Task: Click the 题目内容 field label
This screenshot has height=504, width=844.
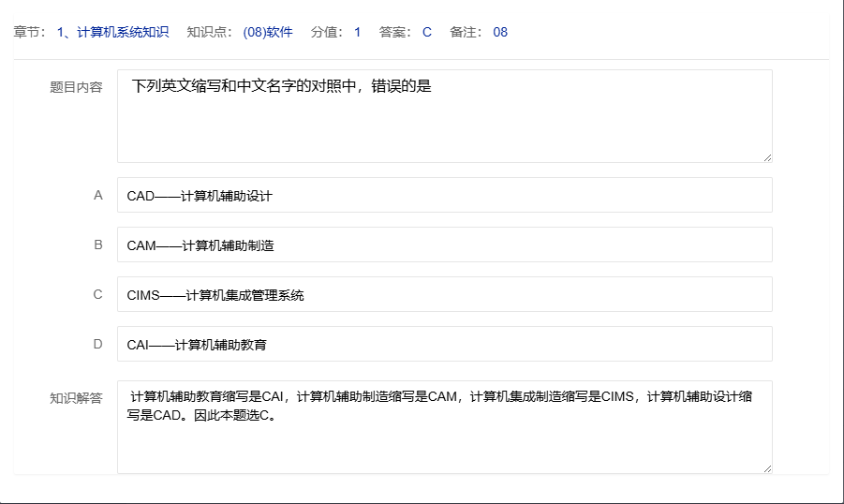Action: point(76,87)
